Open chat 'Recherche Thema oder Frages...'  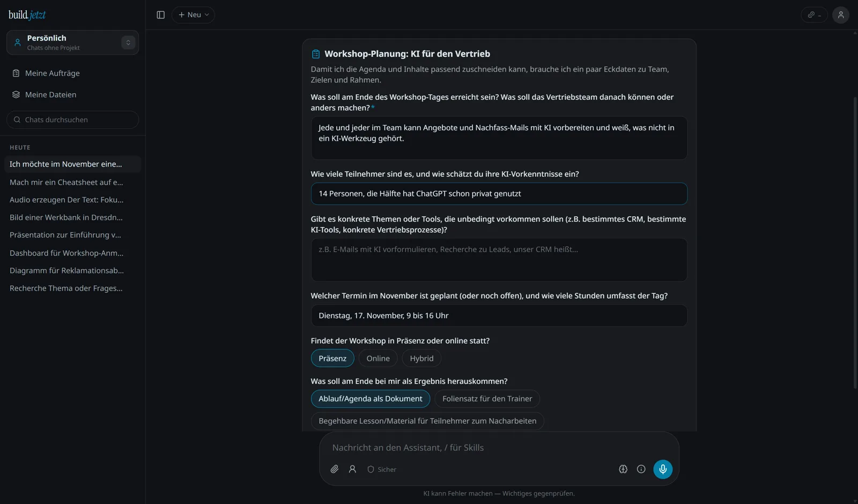click(72, 288)
